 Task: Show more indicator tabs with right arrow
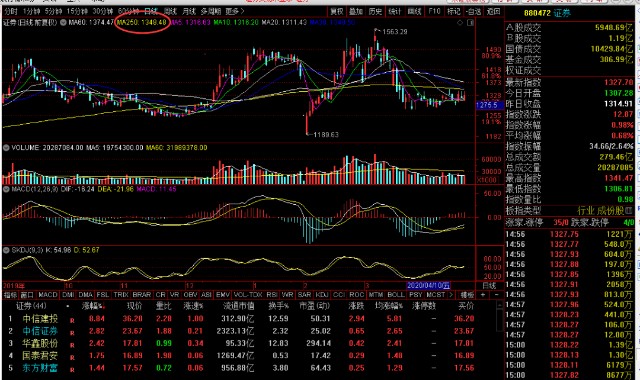(451, 295)
